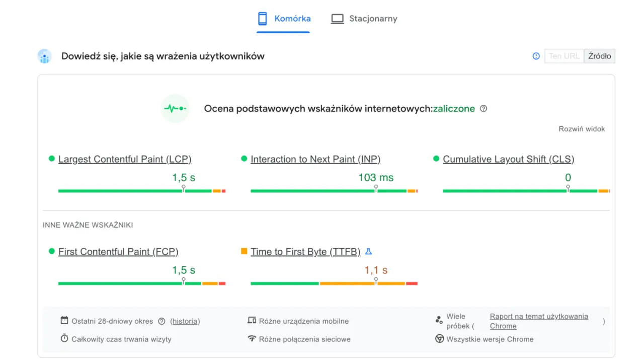The height and width of the screenshot is (364, 644).
Task: Select the mobile phone icon next to Komórka
Action: 262,18
